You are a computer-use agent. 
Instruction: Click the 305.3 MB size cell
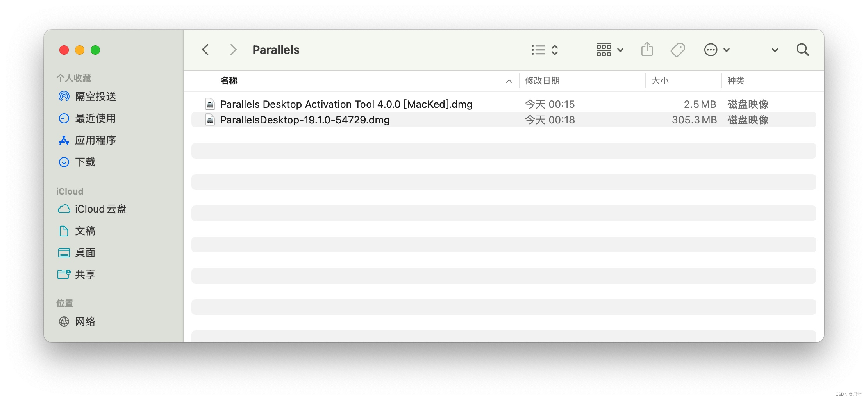(694, 120)
